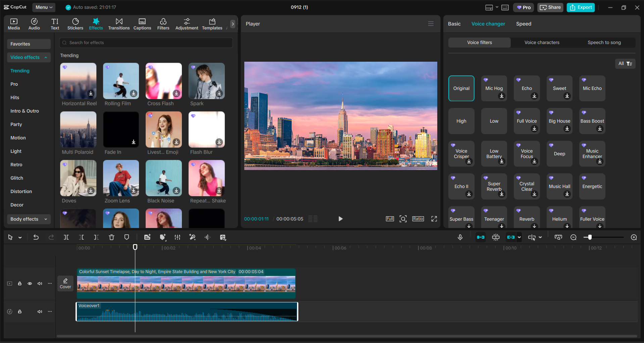The image size is (644, 343).
Task: Switch to the Stickers panel
Action: click(x=75, y=23)
